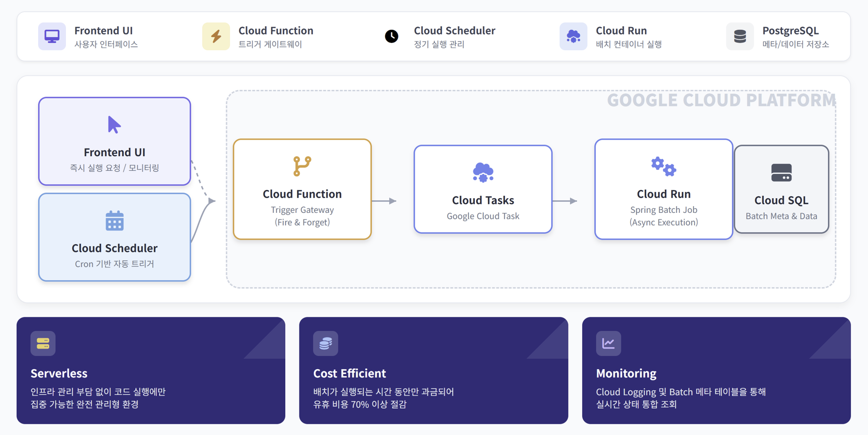
Task: Select the Cloud Tasks card
Action: 483,189
